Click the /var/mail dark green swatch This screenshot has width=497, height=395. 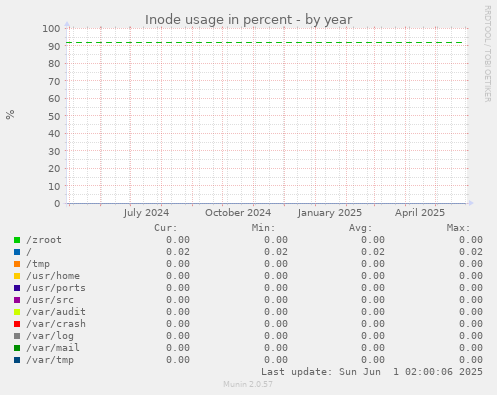17,348
